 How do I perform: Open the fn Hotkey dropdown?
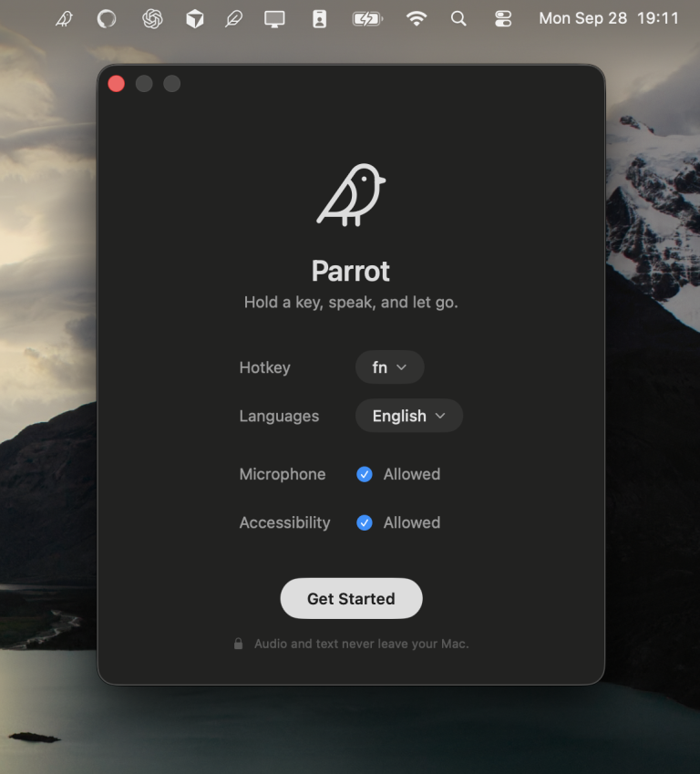coord(389,367)
